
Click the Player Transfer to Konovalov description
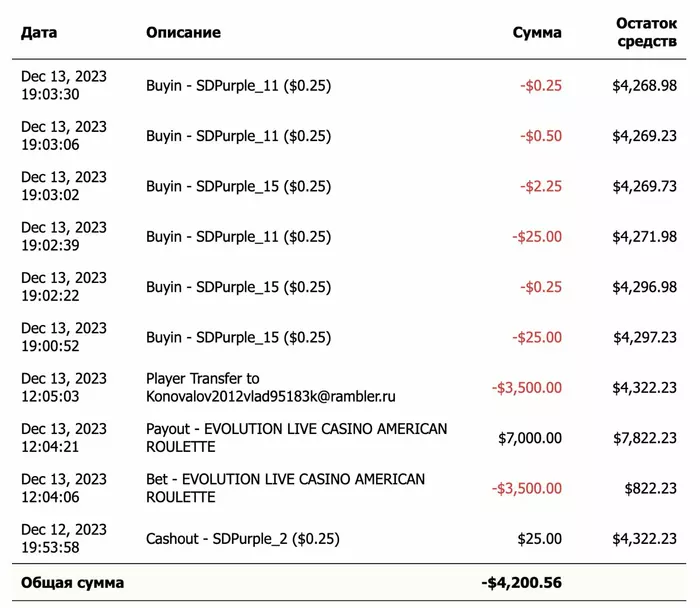click(271, 387)
